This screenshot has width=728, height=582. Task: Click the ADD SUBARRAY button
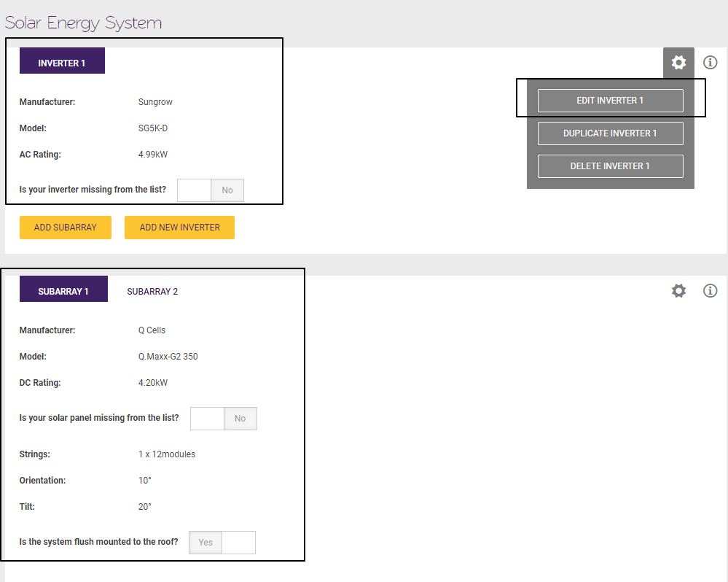(x=65, y=227)
